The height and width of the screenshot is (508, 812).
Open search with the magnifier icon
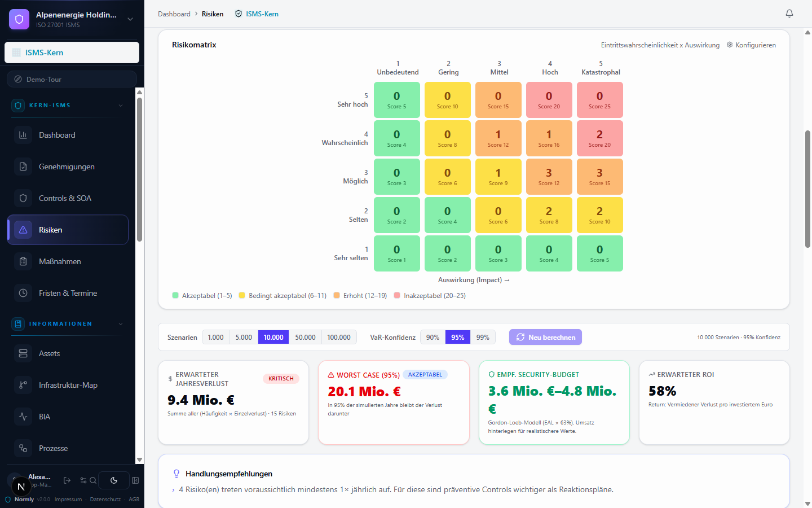point(93,480)
